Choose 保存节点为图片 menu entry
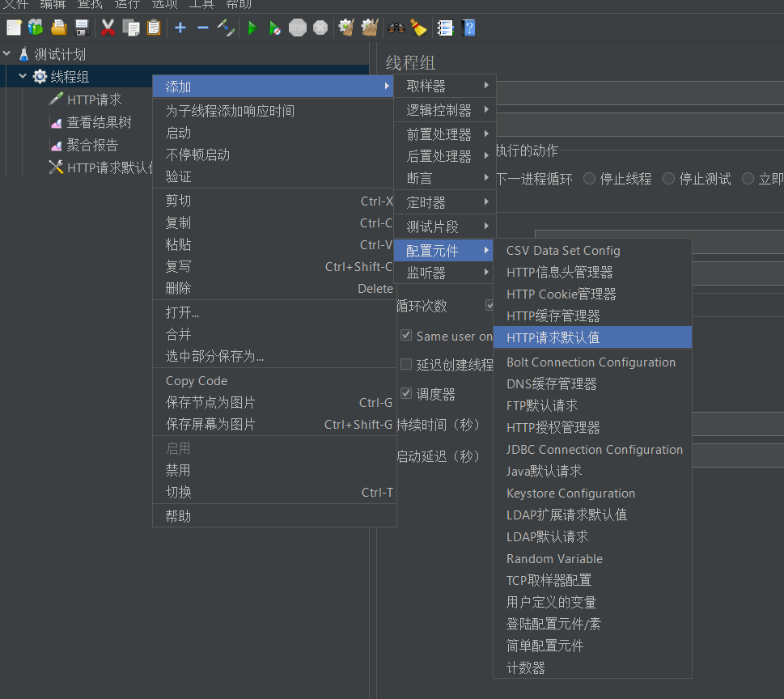 tap(274, 403)
